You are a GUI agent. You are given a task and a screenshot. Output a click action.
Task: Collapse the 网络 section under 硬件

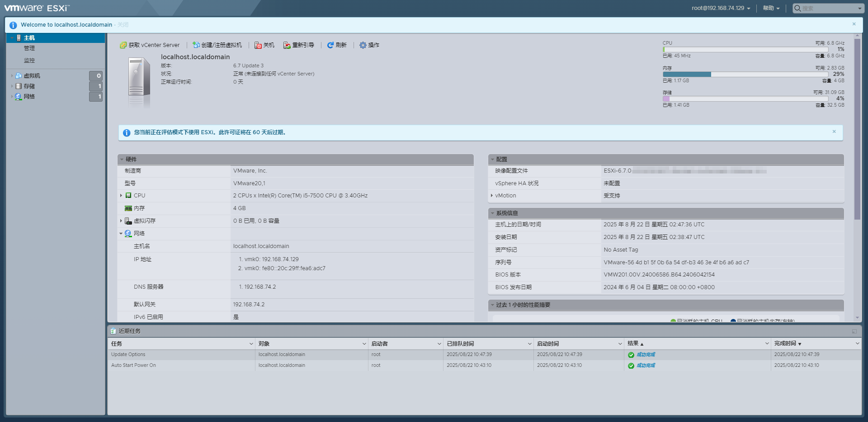(121, 233)
